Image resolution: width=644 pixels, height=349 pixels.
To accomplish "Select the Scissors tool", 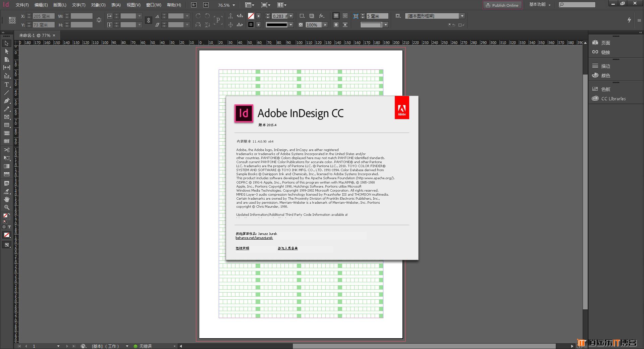I will tap(6, 150).
